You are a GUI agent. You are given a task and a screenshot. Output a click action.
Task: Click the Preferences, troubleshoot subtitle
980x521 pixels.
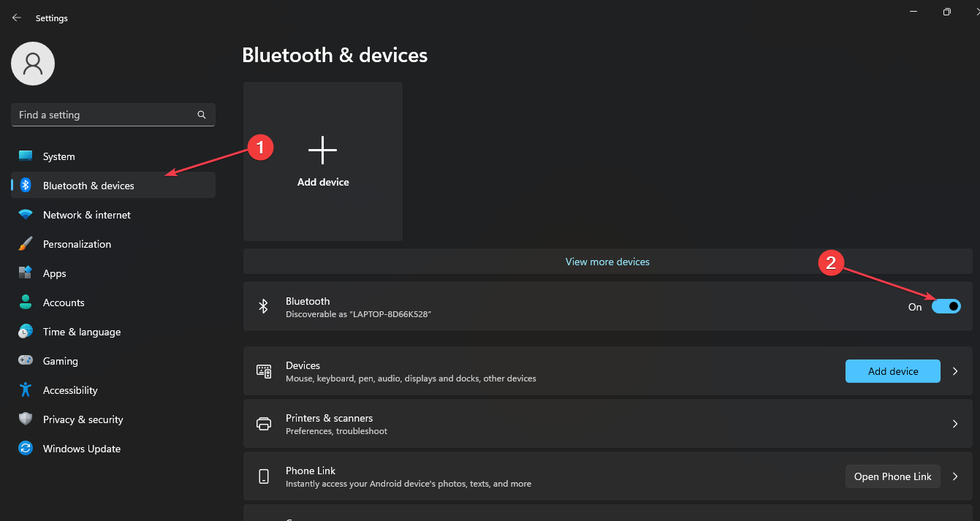tap(336, 431)
